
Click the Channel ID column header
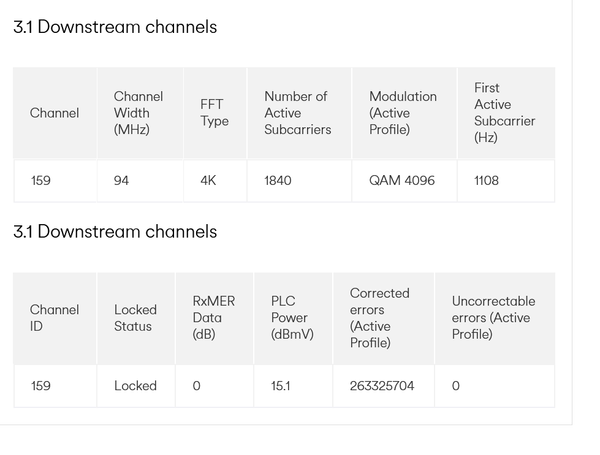[54, 318]
